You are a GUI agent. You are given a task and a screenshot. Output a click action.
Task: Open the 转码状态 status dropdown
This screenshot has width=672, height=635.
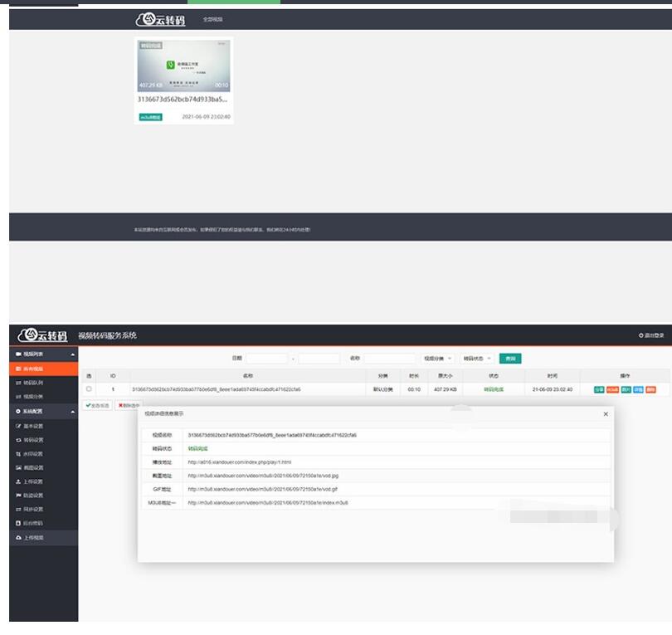[x=477, y=359]
